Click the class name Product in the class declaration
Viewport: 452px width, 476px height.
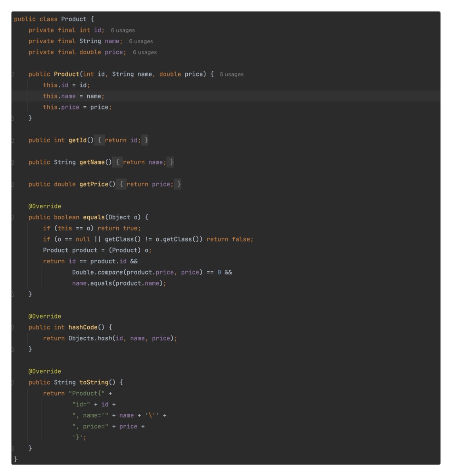pos(74,19)
